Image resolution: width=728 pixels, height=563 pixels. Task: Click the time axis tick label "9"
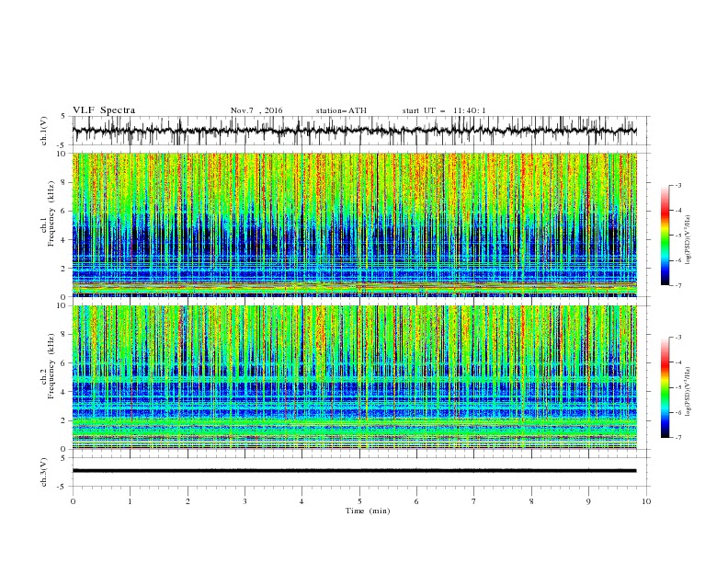[x=588, y=501]
